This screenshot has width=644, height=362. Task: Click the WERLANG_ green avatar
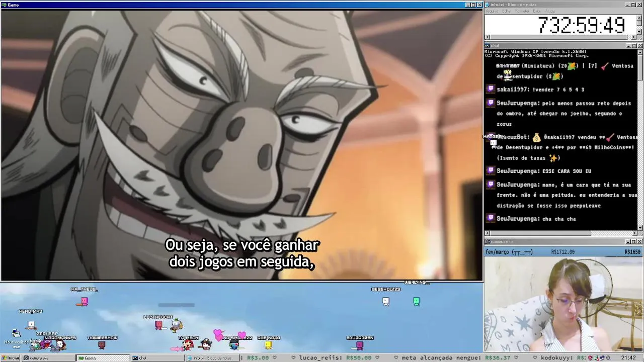[x=416, y=301]
